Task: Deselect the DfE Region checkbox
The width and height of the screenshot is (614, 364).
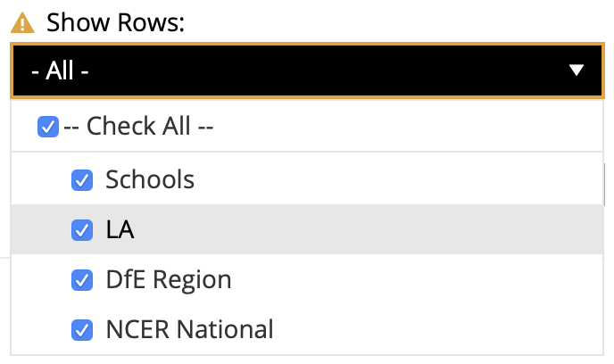Action: click(x=82, y=280)
